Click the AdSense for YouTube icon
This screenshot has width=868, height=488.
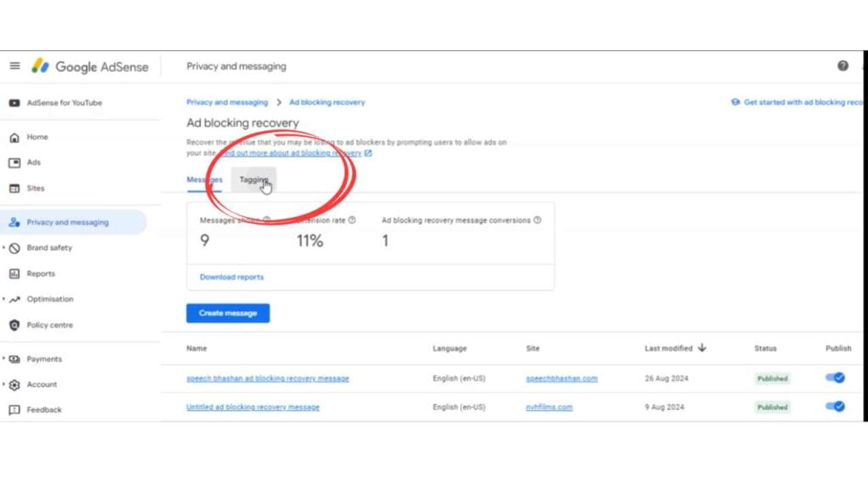pyautogui.click(x=14, y=103)
